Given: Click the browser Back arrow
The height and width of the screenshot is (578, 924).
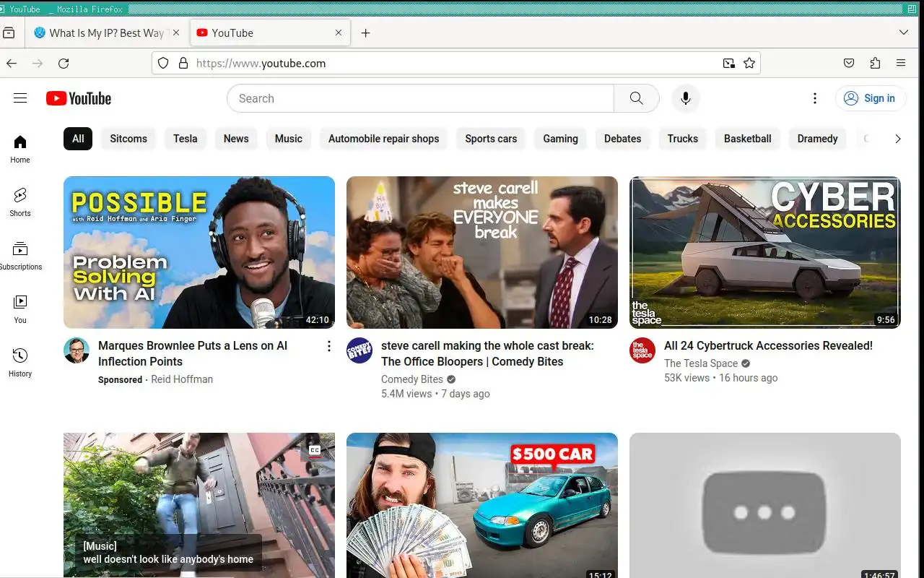Looking at the screenshot, I should (12, 64).
